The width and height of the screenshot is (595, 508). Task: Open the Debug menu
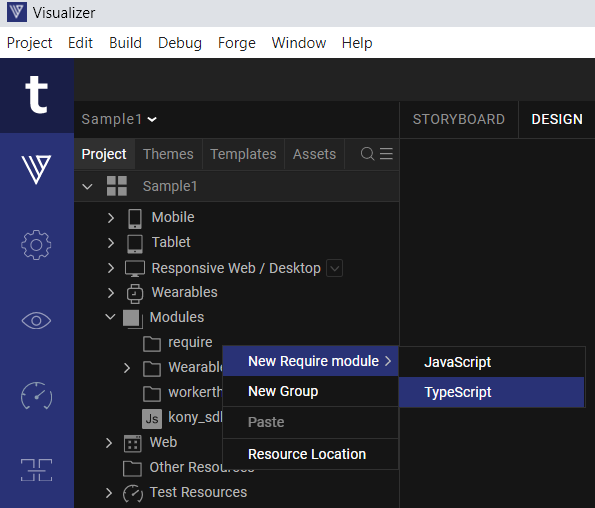pos(180,43)
